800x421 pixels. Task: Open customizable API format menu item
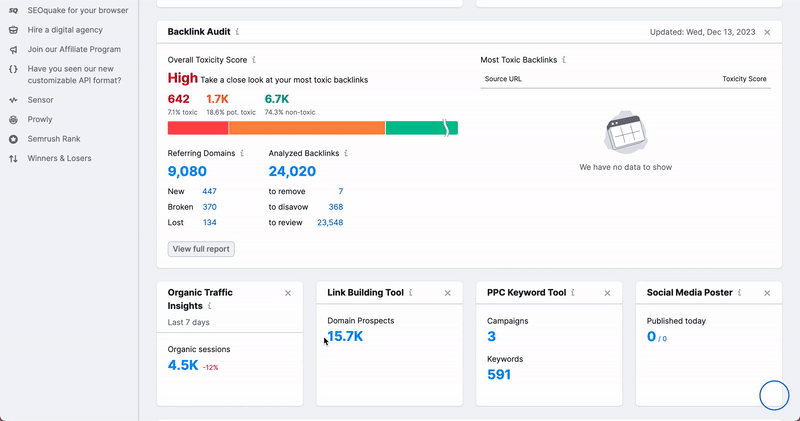pyautogui.click(x=74, y=75)
